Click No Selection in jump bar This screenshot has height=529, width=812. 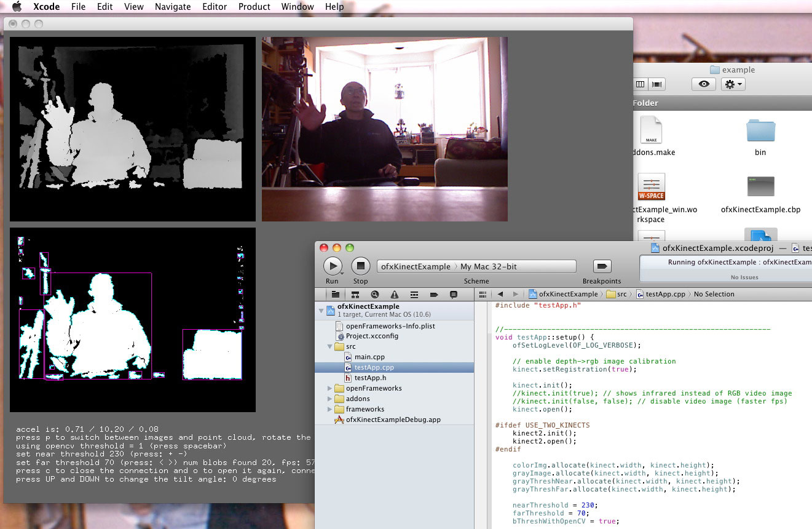click(x=714, y=294)
